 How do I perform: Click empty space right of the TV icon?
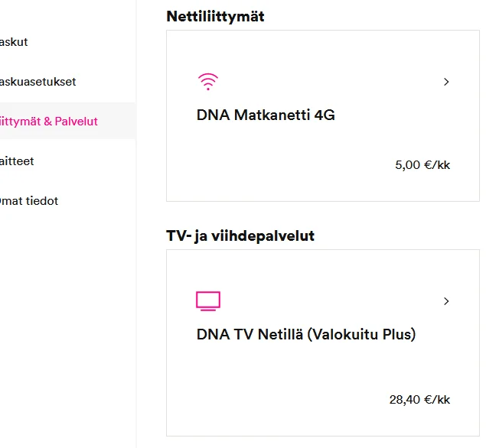click(x=321, y=301)
